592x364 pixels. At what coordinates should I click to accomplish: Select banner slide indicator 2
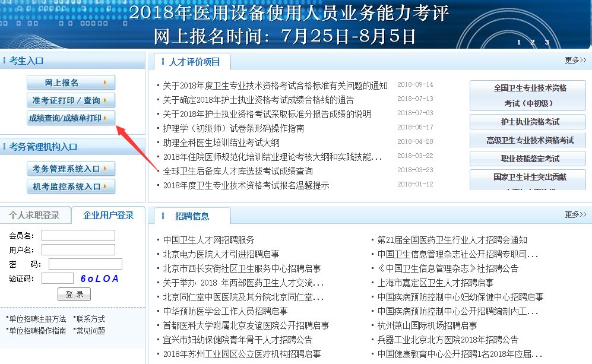coord(532,43)
